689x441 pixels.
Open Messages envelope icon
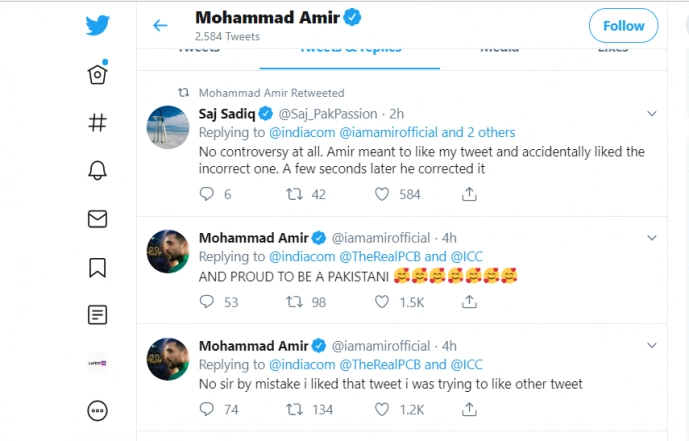point(98,218)
